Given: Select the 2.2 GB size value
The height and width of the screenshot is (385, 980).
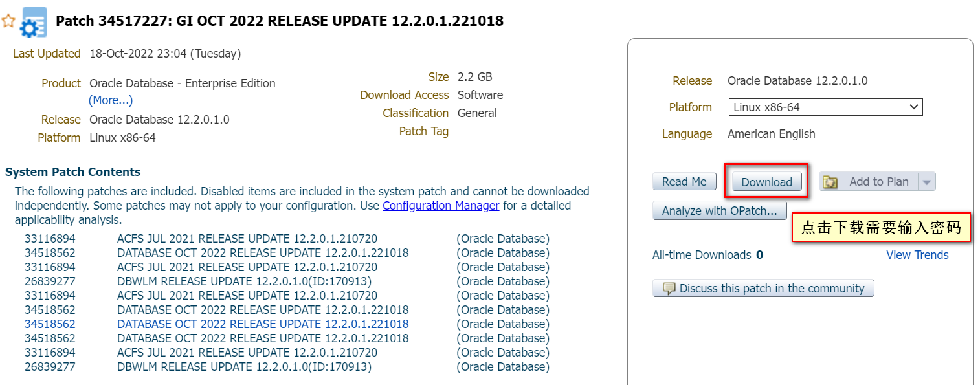Looking at the screenshot, I should [x=475, y=77].
